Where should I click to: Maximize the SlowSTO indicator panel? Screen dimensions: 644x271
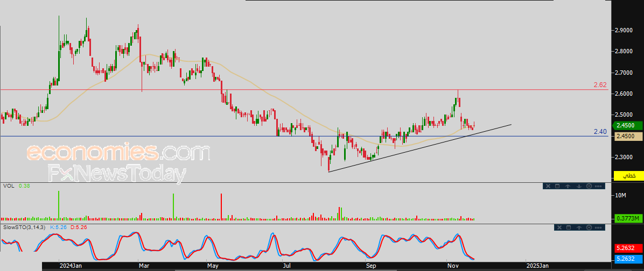569,227
